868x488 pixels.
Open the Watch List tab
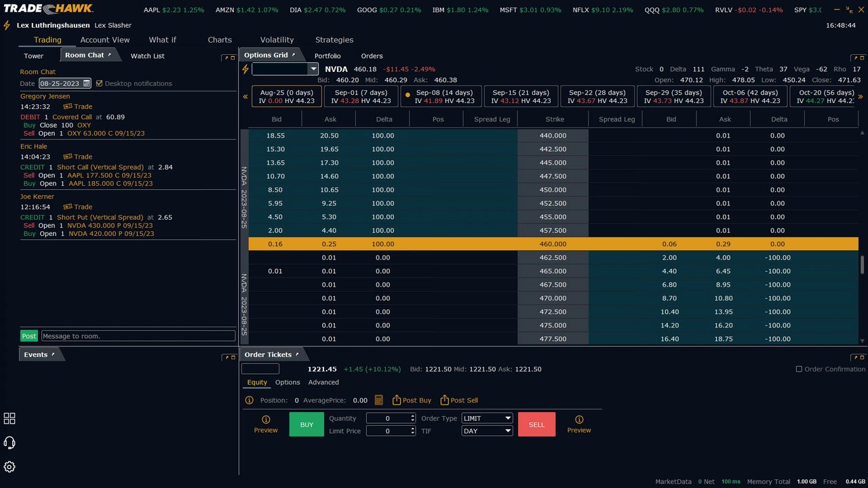point(147,56)
